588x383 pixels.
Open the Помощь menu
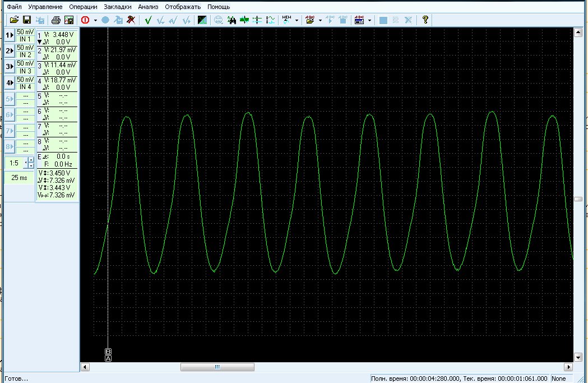click(219, 7)
